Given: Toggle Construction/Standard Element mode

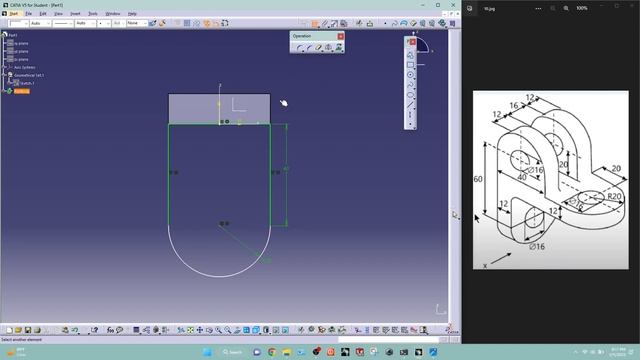Looking at the screenshot, I should pos(207,23).
